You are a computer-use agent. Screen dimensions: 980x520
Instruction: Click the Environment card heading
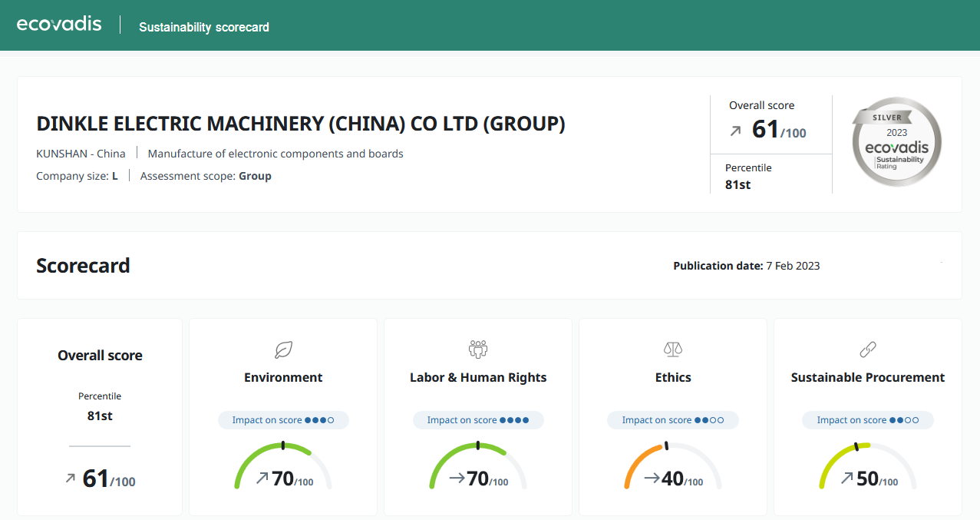pos(283,377)
